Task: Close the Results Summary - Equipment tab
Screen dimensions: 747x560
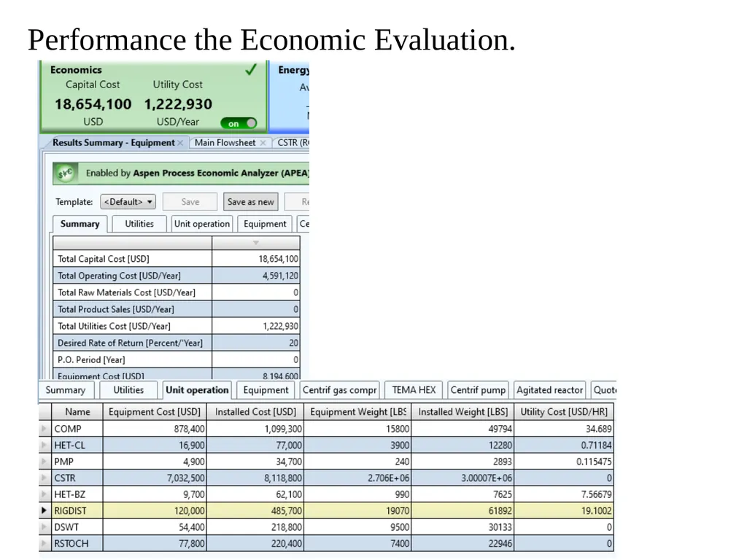Action: (x=180, y=143)
